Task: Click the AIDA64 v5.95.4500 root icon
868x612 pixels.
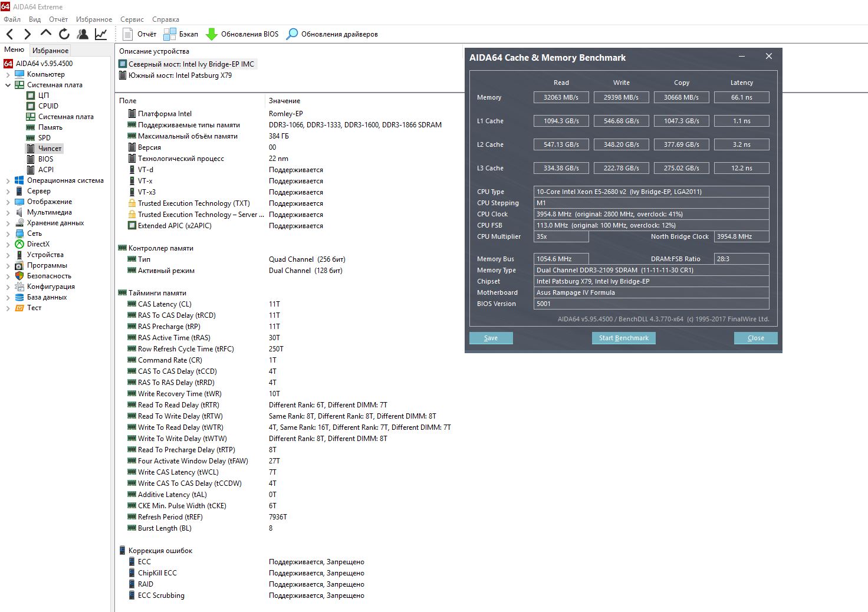Action: tap(8, 64)
